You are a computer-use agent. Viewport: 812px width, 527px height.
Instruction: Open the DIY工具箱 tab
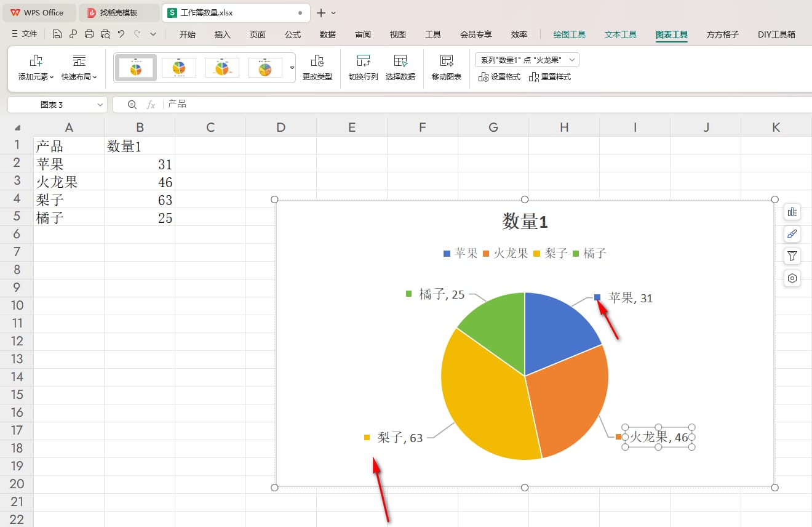pyautogui.click(x=776, y=34)
